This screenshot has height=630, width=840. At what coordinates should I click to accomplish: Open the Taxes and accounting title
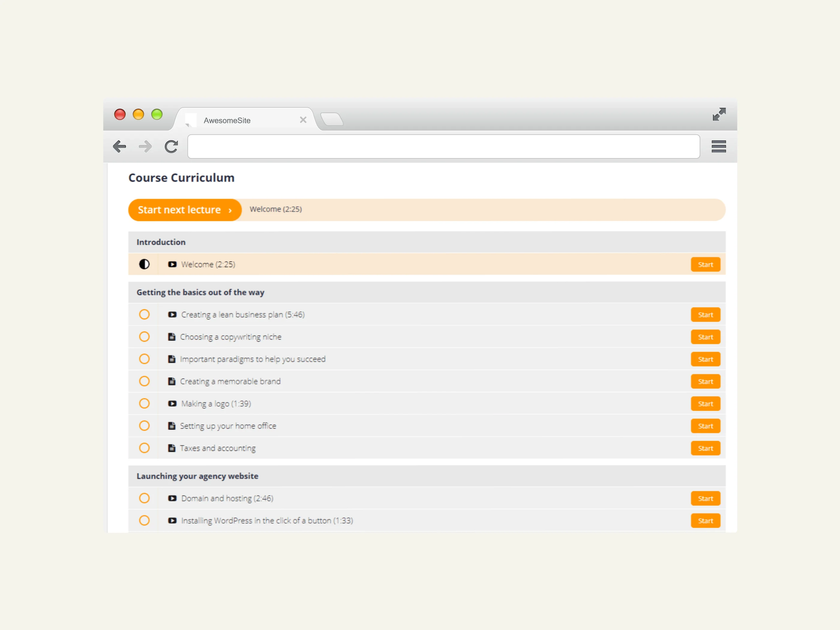217,448
